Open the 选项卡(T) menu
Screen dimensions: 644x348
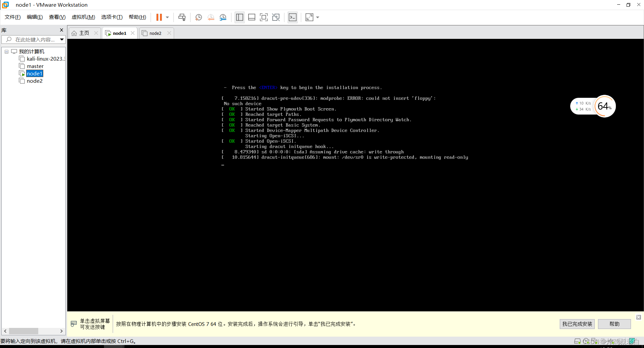(x=112, y=17)
